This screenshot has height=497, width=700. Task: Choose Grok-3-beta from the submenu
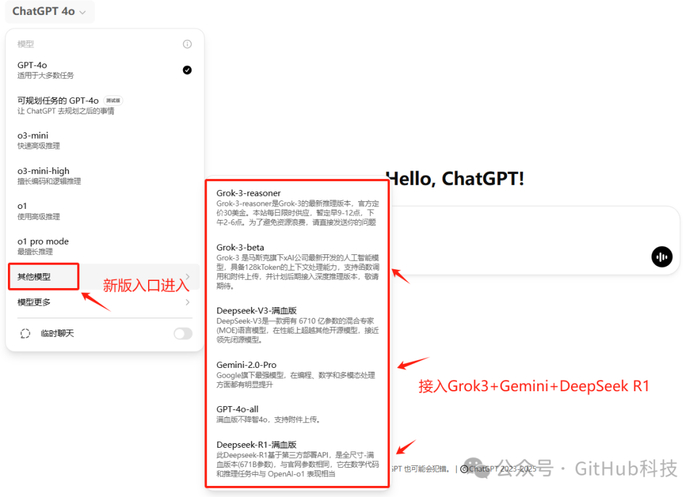[297, 266]
